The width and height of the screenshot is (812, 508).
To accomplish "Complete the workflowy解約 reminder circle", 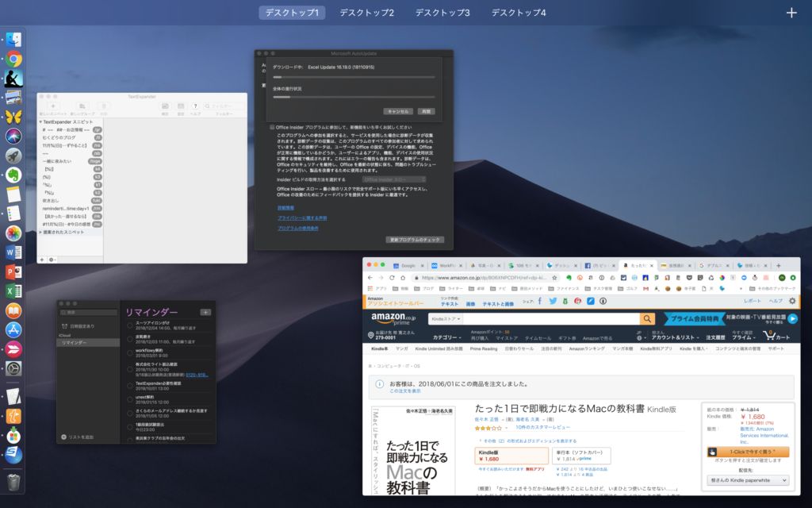I will [129, 352].
